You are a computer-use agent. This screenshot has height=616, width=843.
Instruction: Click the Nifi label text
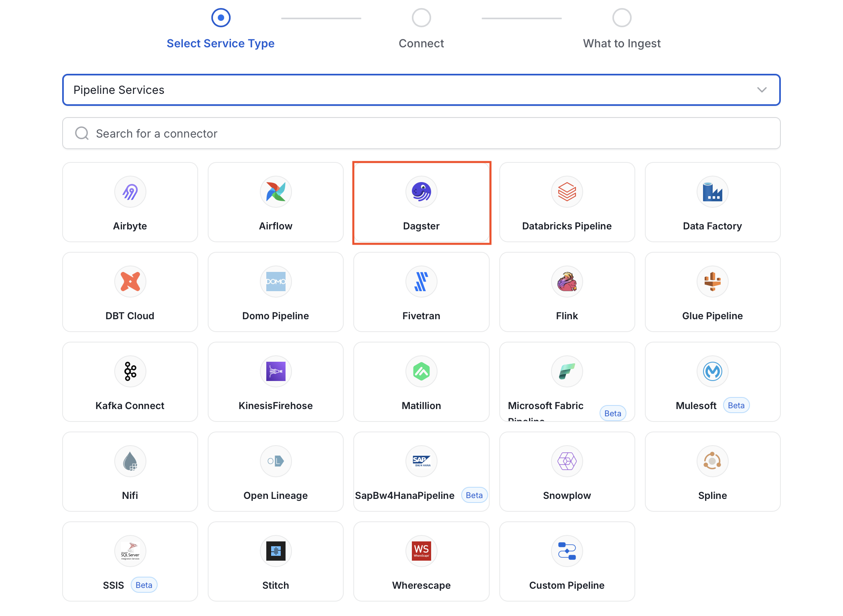[x=130, y=495]
